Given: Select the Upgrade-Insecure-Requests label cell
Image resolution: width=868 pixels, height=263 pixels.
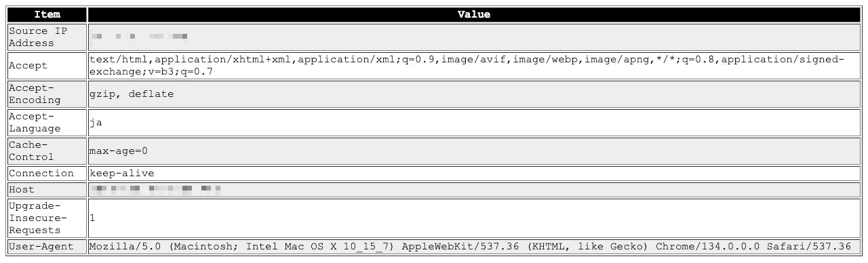Looking at the screenshot, I should 47,218.
